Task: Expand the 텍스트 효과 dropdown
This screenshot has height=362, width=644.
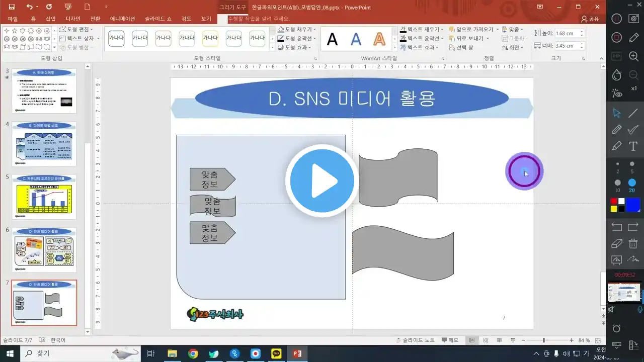Action: 437,48
